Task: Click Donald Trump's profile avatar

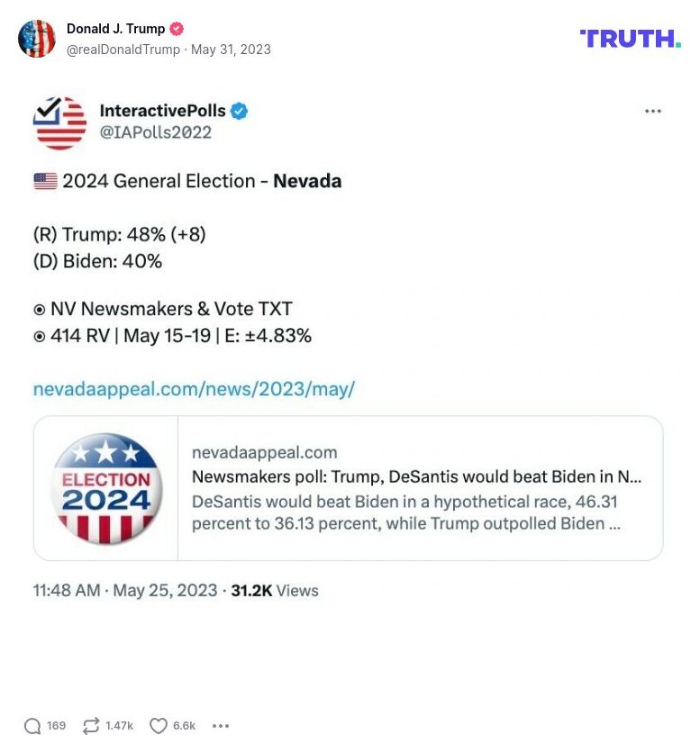Action: click(x=37, y=40)
